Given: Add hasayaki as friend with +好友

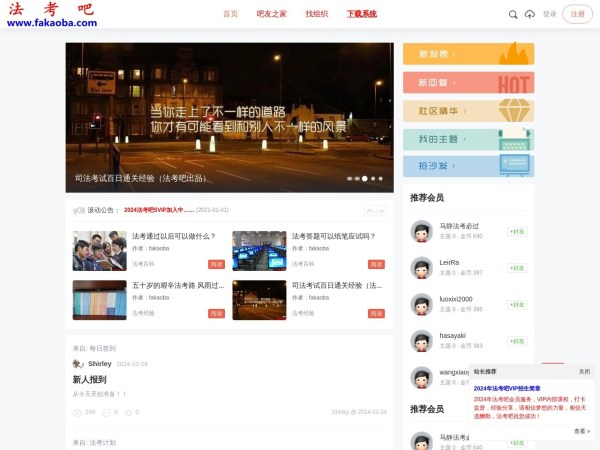Looking at the screenshot, I should pyautogui.click(x=516, y=341).
